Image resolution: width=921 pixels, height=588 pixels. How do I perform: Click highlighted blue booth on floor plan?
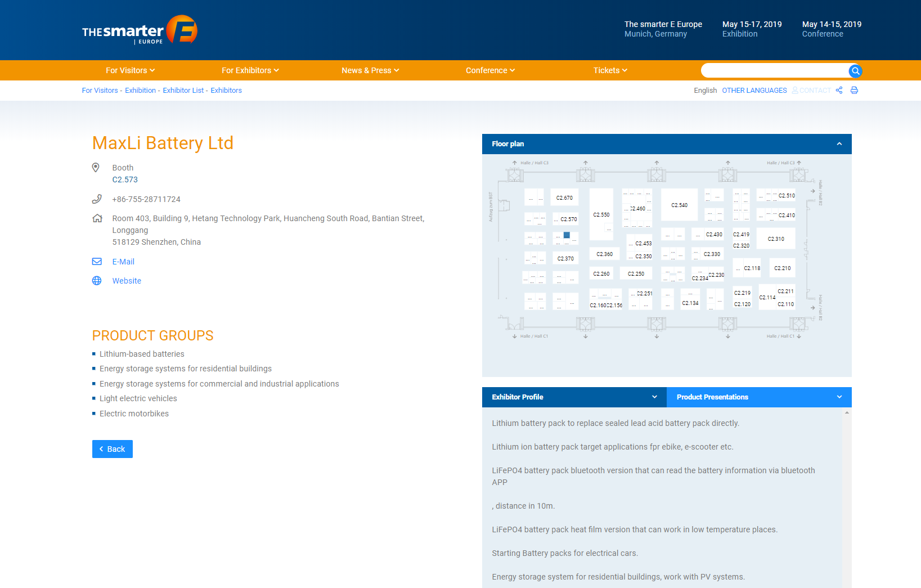pyautogui.click(x=567, y=235)
